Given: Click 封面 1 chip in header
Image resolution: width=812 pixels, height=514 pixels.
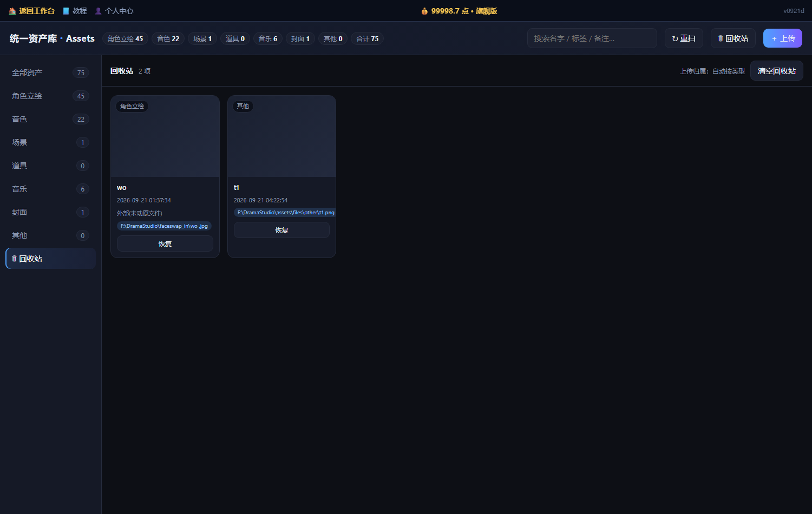Looking at the screenshot, I should 300,38.
